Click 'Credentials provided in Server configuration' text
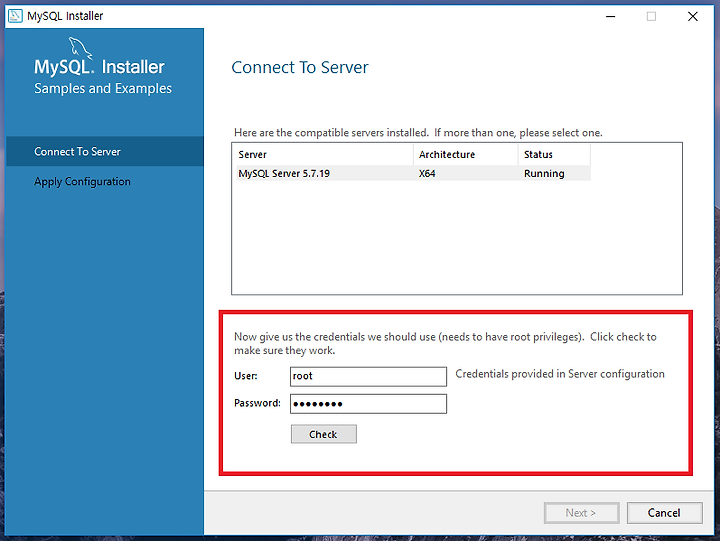 pyautogui.click(x=560, y=374)
